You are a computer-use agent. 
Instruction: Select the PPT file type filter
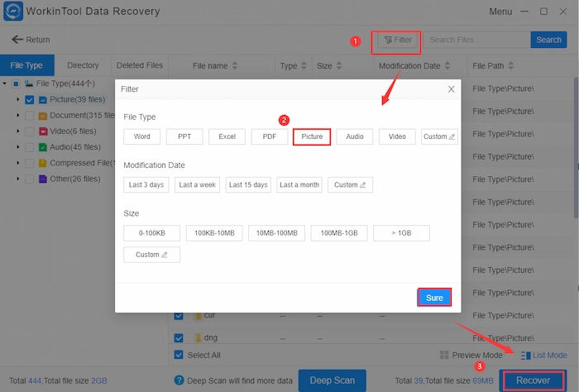(x=184, y=136)
